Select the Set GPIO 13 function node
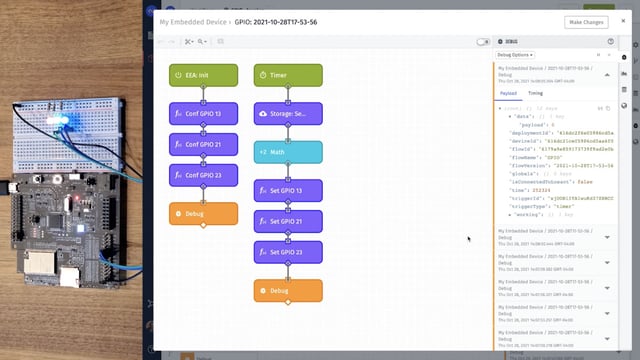The image size is (640, 360). pos(288,191)
